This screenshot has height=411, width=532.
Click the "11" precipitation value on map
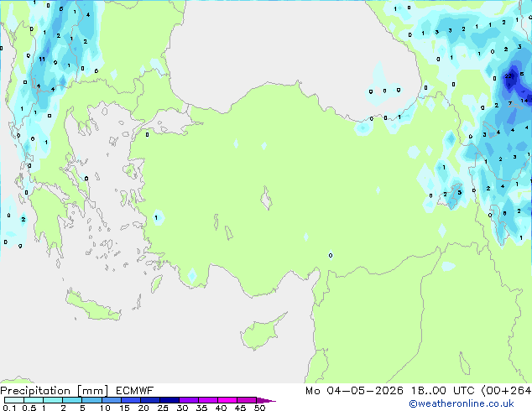coord(42,60)
